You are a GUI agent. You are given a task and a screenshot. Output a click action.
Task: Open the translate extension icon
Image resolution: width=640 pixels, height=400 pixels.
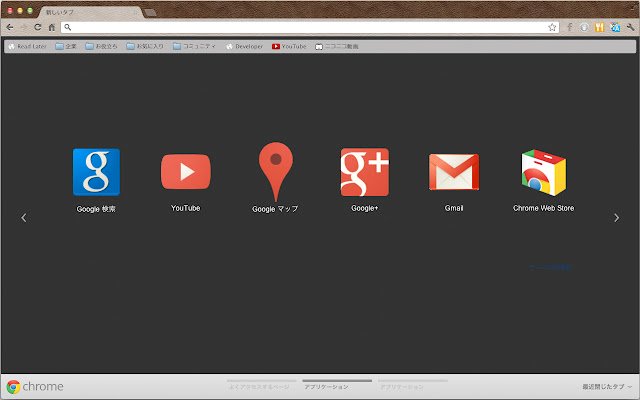(615, 27)
